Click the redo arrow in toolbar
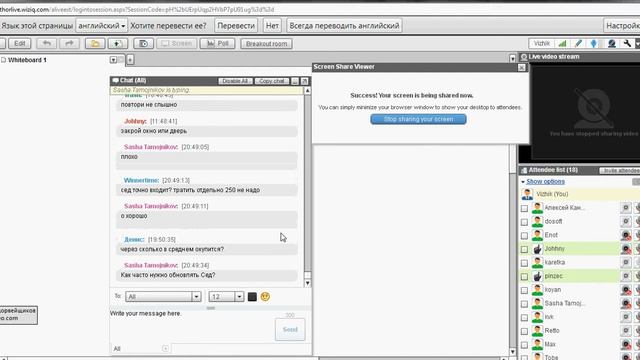 tap(69, 43)
